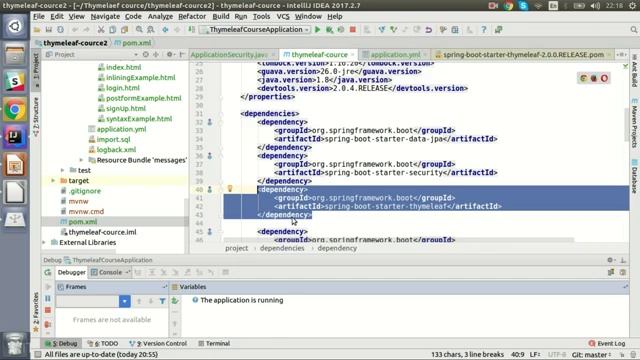Expand External Libraries node
The width and height of the screenshot is (640, 360).
44,242
